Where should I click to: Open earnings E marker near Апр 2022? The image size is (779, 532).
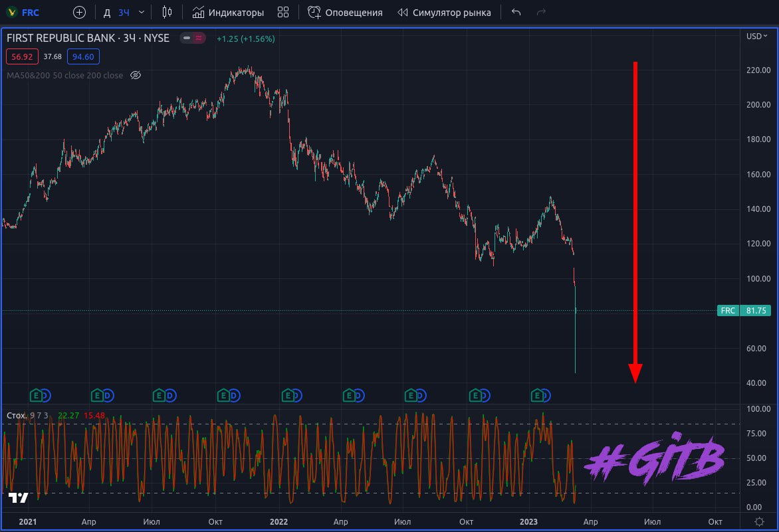click(349, 396)
